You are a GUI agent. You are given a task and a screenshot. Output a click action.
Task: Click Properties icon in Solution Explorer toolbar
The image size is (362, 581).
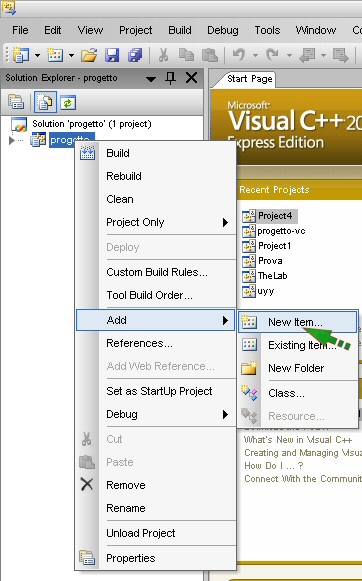(16, 103)
